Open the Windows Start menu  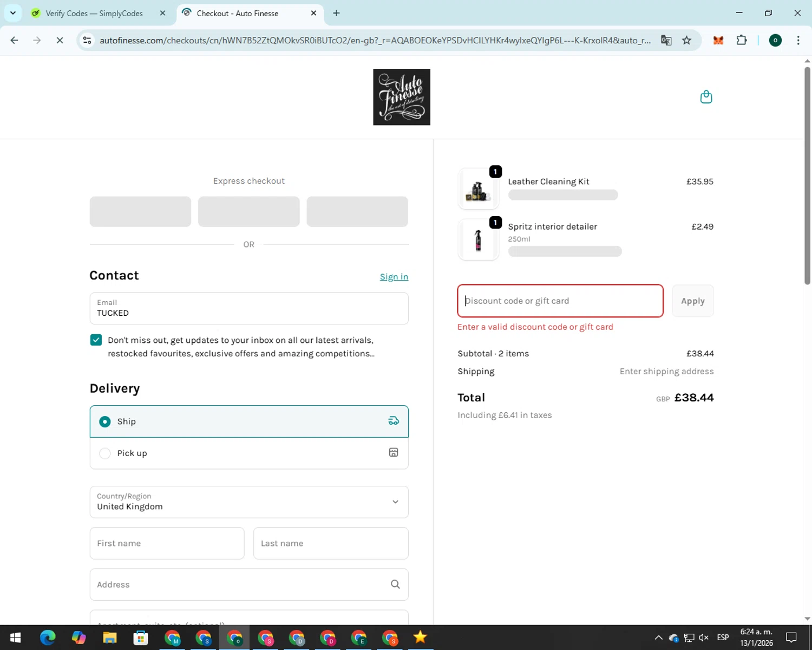pos(15,638)
